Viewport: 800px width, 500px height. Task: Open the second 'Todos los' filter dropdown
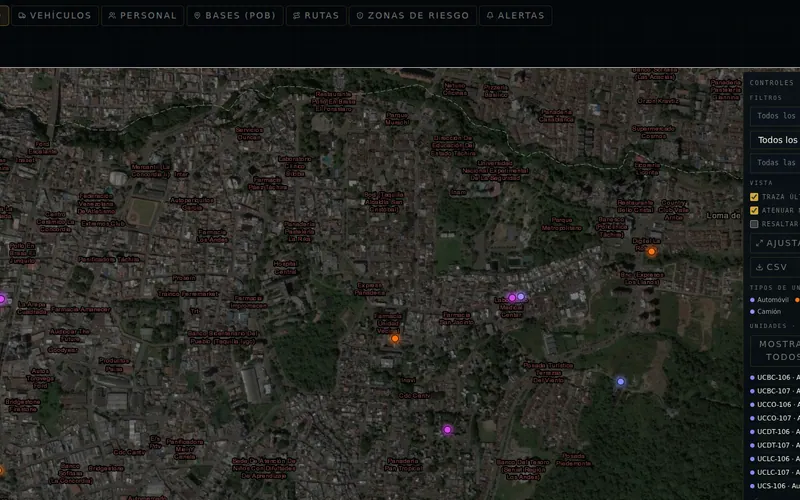pyautogui.click(x=775, y=140)
